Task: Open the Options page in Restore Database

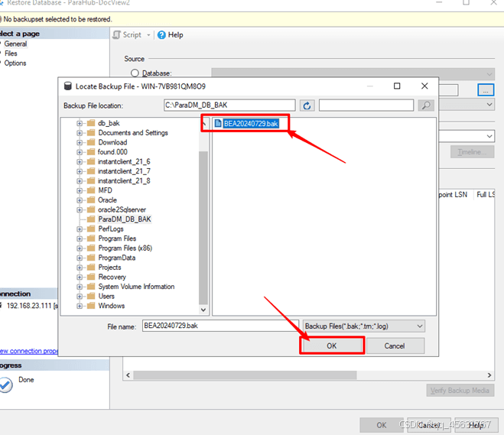Action: [15, 63]
